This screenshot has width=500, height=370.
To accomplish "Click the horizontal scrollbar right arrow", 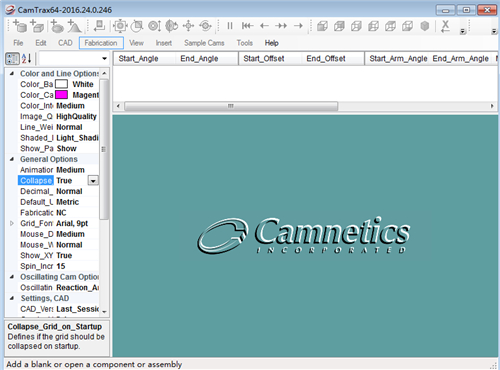I will coord(492,106).
